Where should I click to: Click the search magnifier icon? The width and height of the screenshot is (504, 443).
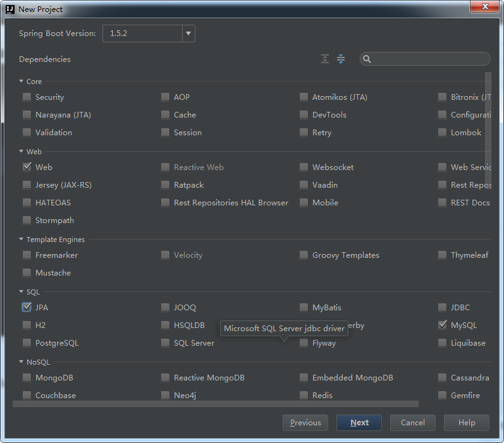[x=367, y=59]
